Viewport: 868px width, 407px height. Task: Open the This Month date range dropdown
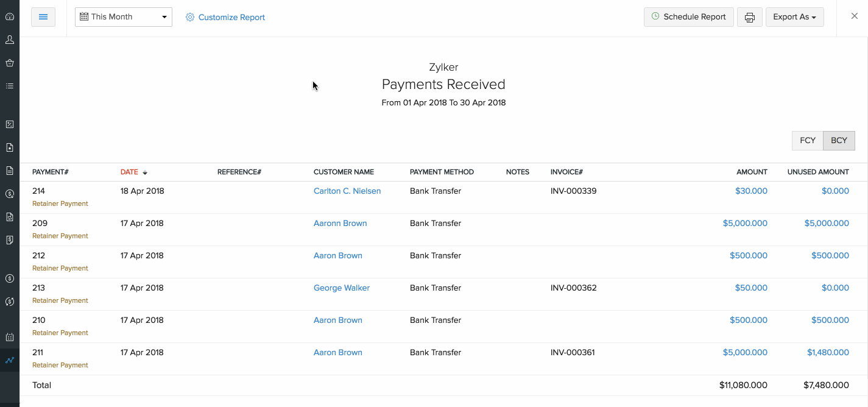click(124, 17)
